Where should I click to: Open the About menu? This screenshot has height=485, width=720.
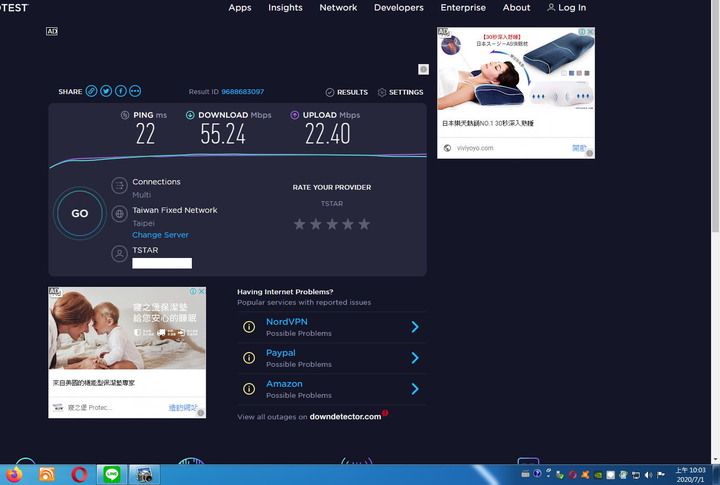click(516, 7)
